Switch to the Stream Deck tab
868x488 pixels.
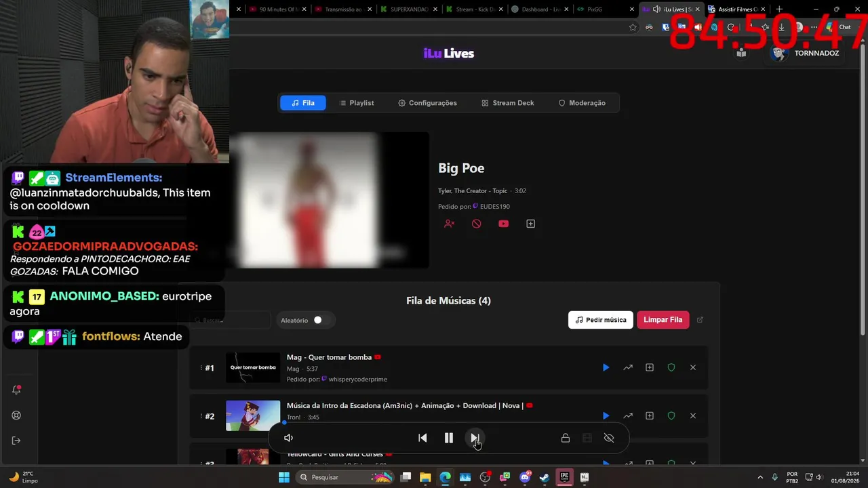tap(508, 103)
